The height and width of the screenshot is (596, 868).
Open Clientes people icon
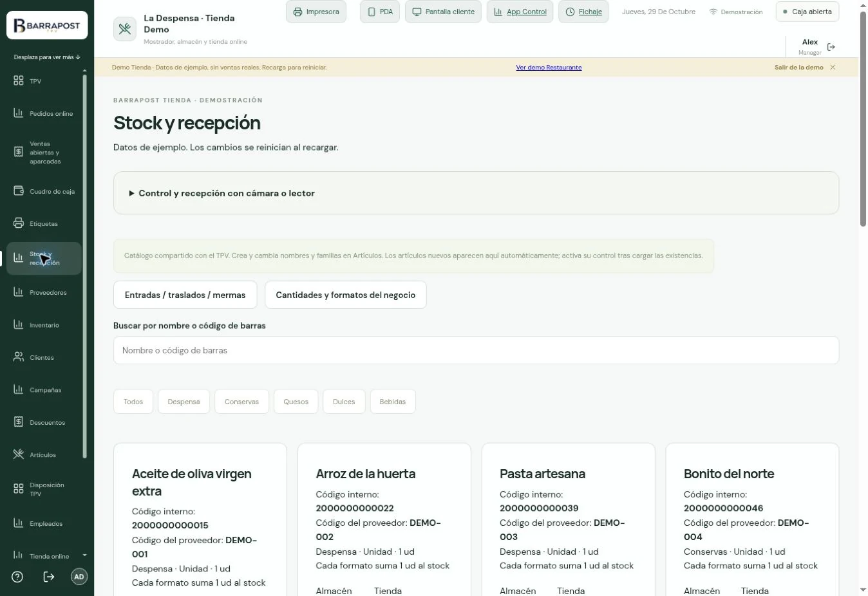tap(19, 357)
